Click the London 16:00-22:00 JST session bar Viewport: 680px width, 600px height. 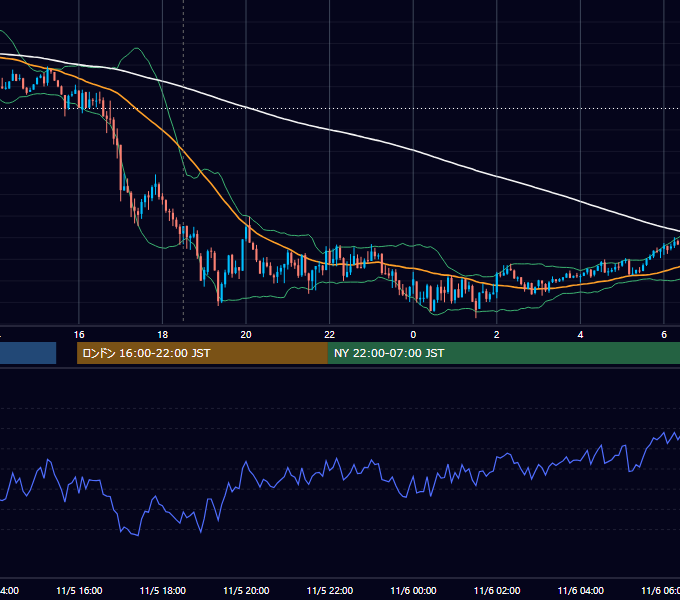202,353
